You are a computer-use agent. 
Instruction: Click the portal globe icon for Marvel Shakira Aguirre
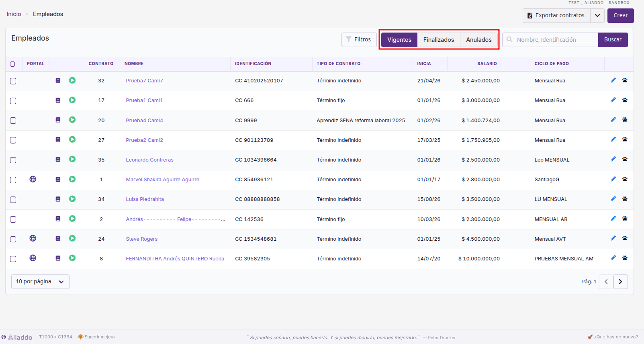[33, 179]
